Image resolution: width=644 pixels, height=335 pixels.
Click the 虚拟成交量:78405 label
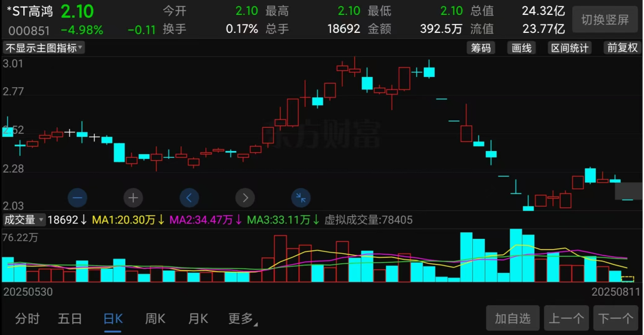[369, 220]
